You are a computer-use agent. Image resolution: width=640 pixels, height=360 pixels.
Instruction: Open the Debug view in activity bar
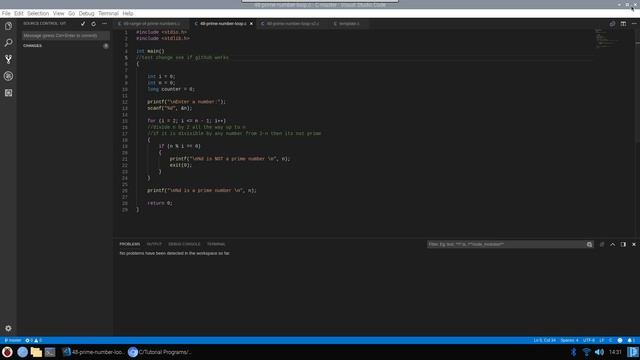click(8, 76)
